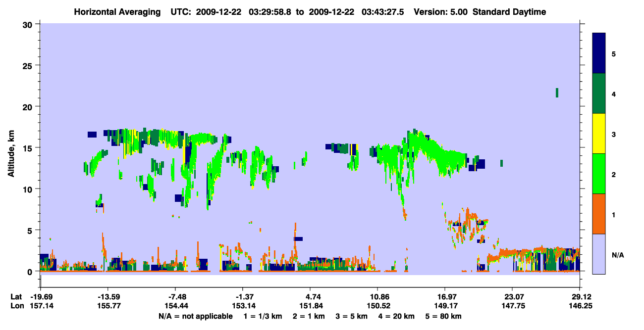Click the latitude value 10.86
The height and width of the screenshot is (330, 644).
pos(377,297)
